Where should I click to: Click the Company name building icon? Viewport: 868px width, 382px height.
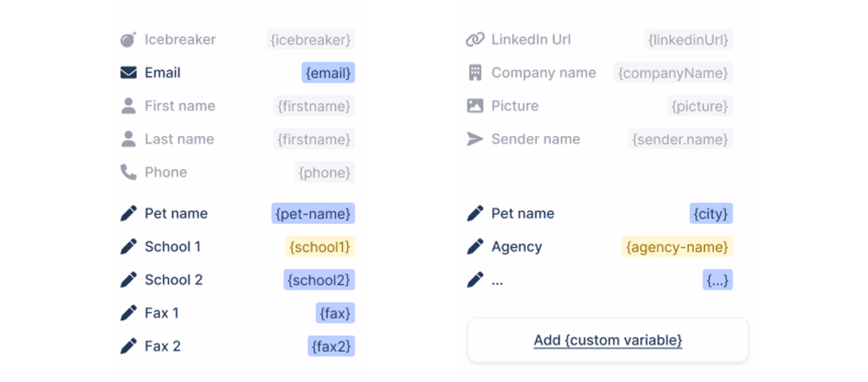click(475, 73)
